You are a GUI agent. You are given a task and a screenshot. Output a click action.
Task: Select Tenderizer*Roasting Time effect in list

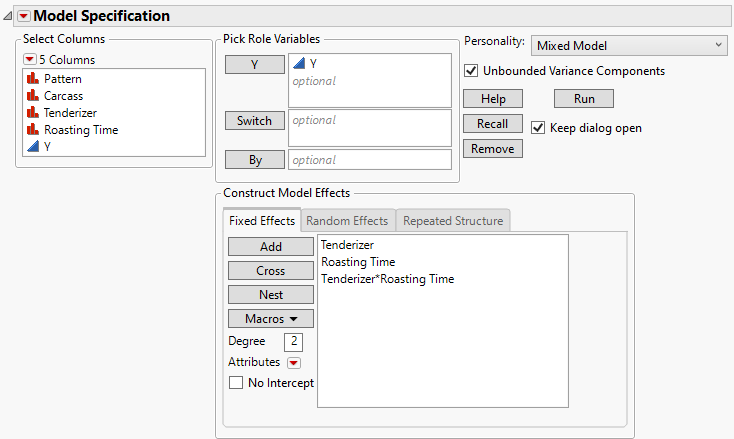pyautogui.click(x=387, y=279)
